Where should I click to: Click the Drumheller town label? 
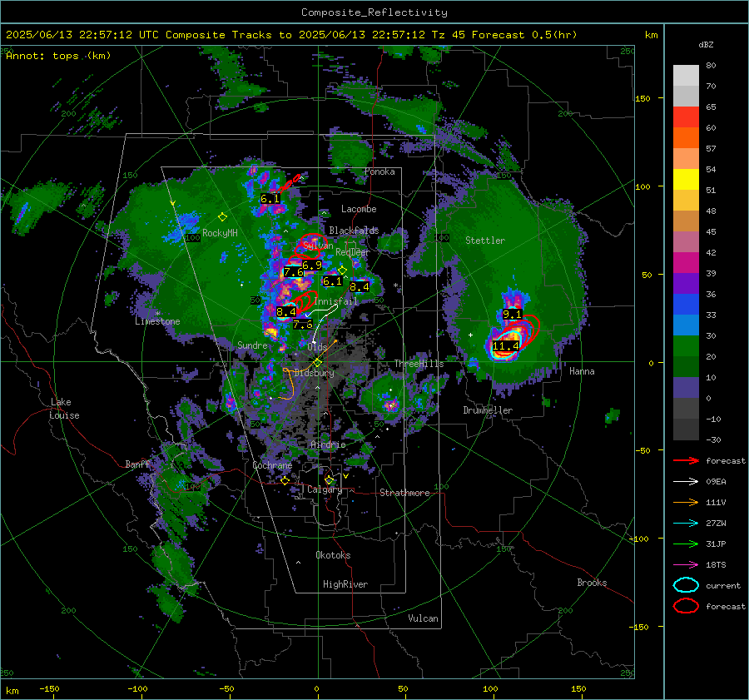488,410
